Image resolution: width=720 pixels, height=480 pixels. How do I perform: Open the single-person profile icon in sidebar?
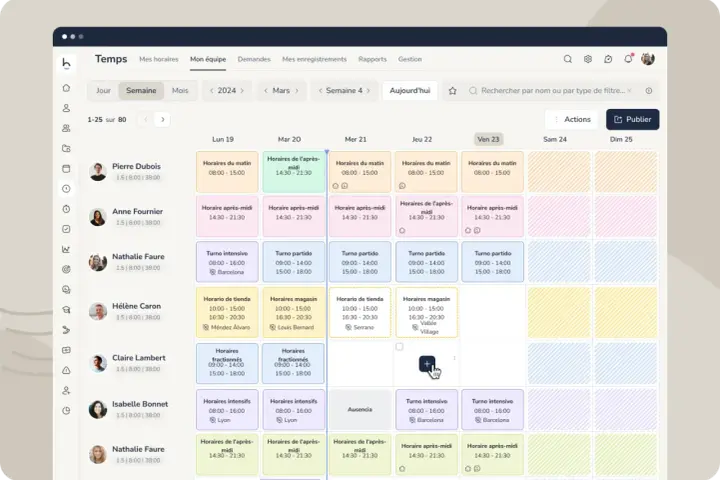point(66,108)
